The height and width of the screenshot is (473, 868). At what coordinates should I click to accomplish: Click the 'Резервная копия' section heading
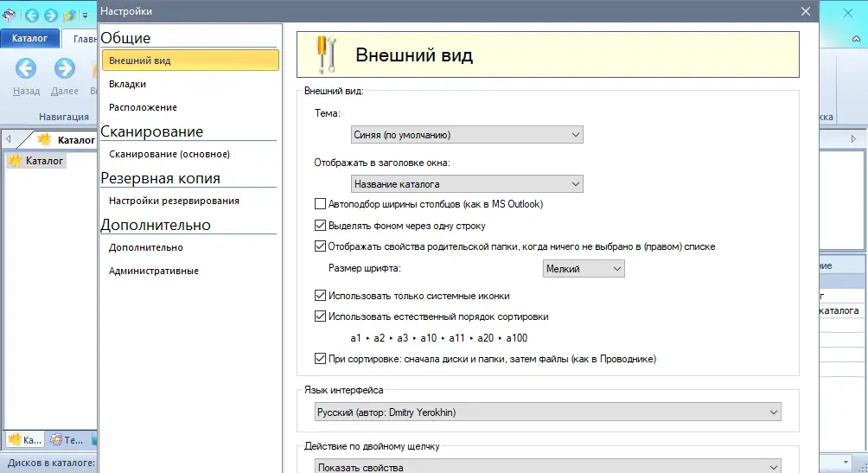click(x=161, y=178)
